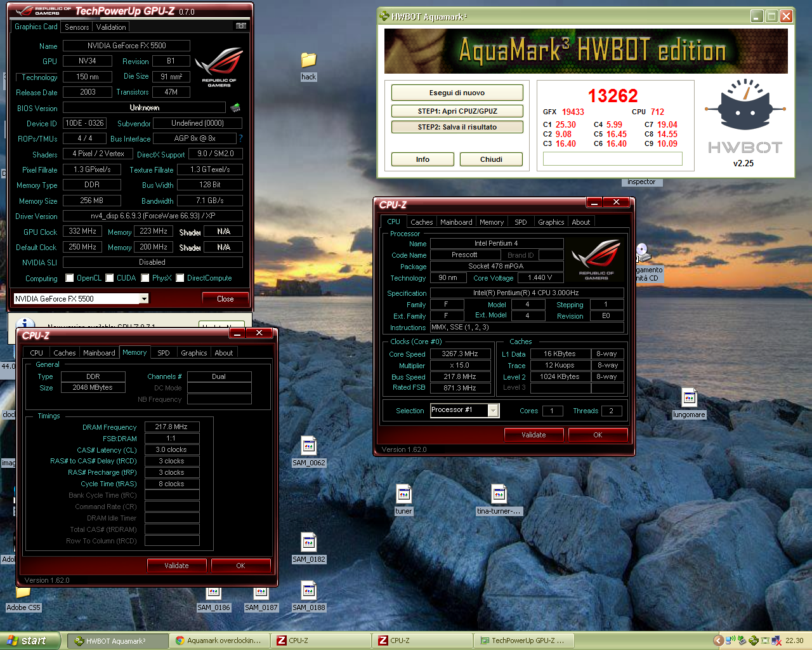
Task: Click the Aquamark score 13262
Action: coord(612,96)
